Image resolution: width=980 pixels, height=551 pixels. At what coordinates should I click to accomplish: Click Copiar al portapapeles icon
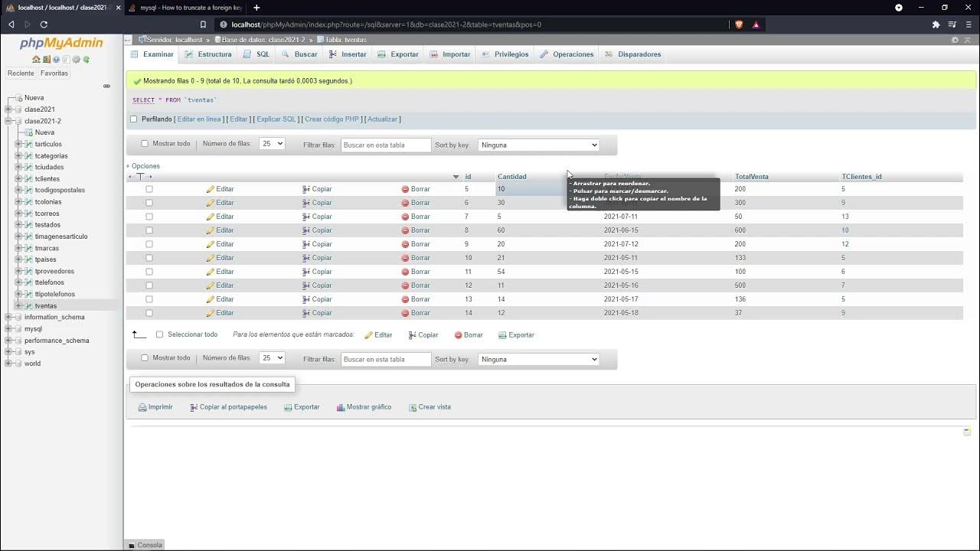tap(194, 407)
